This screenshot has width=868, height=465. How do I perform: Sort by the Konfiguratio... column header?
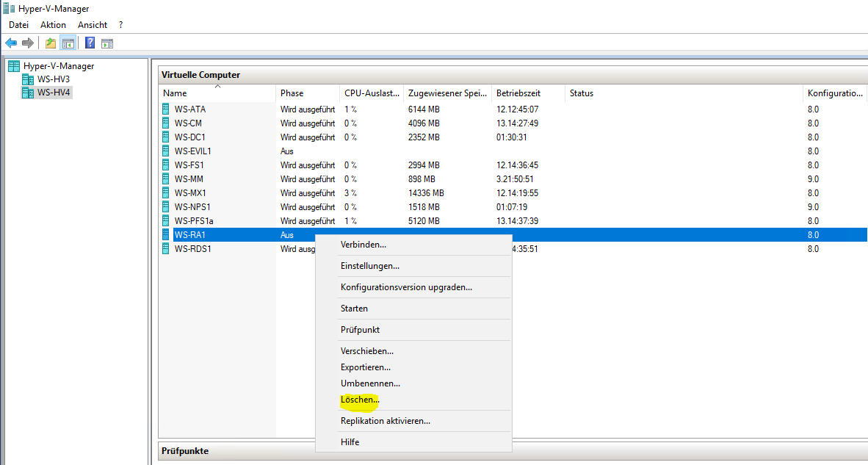click(835, 93)
